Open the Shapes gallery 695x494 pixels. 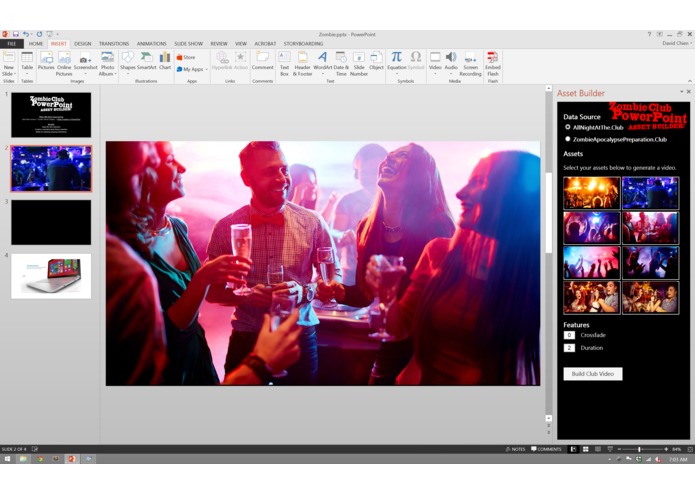(x=128, y=61)
